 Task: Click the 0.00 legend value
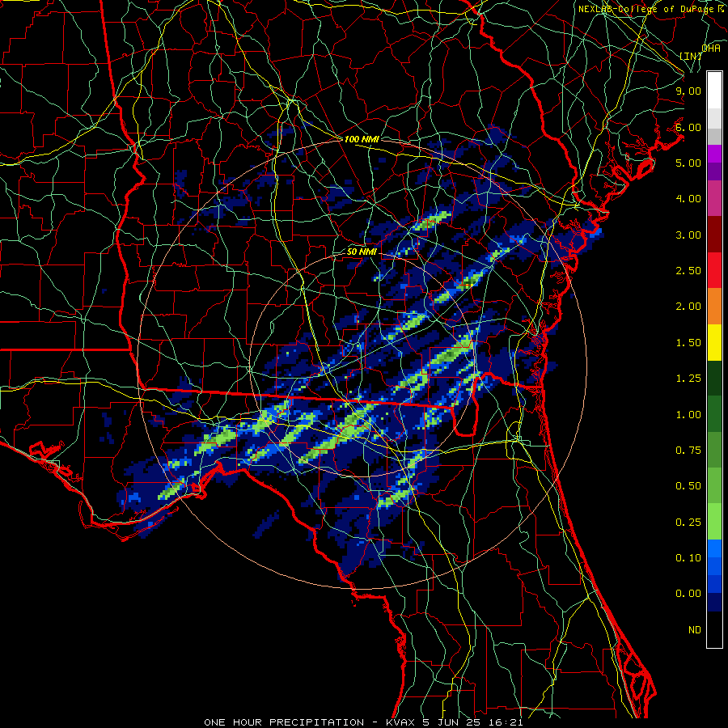[688, 594]
